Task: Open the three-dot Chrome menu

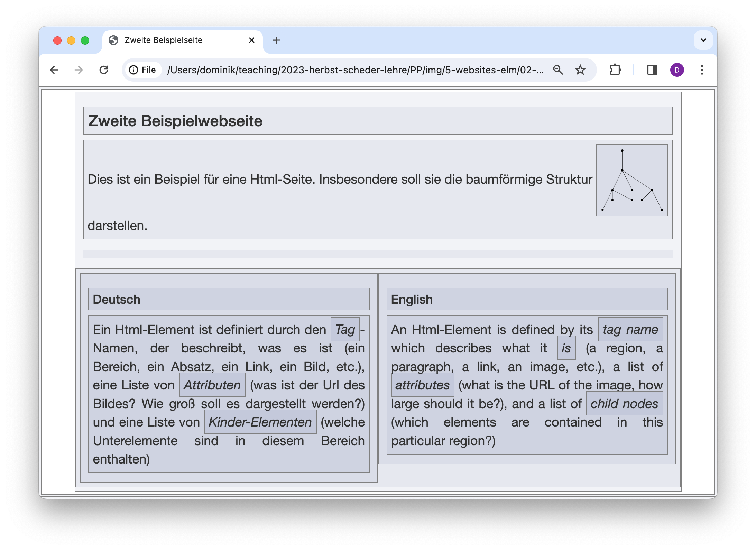Action: click(x=702, y=70)
